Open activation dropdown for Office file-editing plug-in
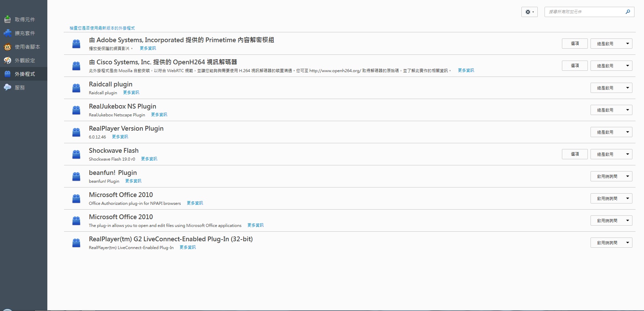The image size is (644, 311). [x=611, y=220]
